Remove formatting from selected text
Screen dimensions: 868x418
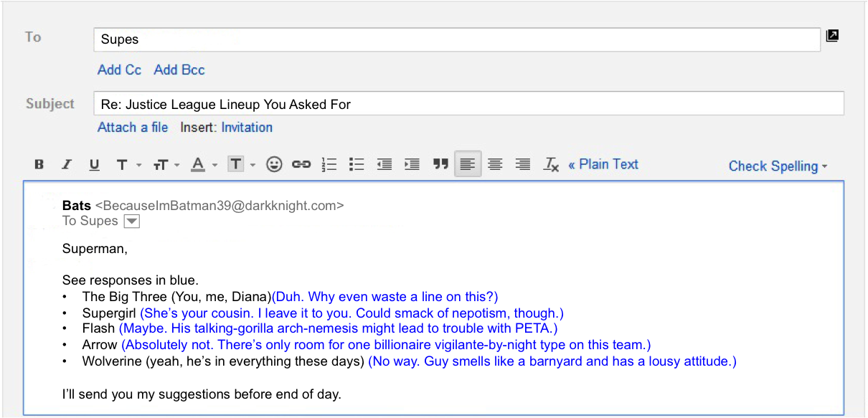(550, 164)
